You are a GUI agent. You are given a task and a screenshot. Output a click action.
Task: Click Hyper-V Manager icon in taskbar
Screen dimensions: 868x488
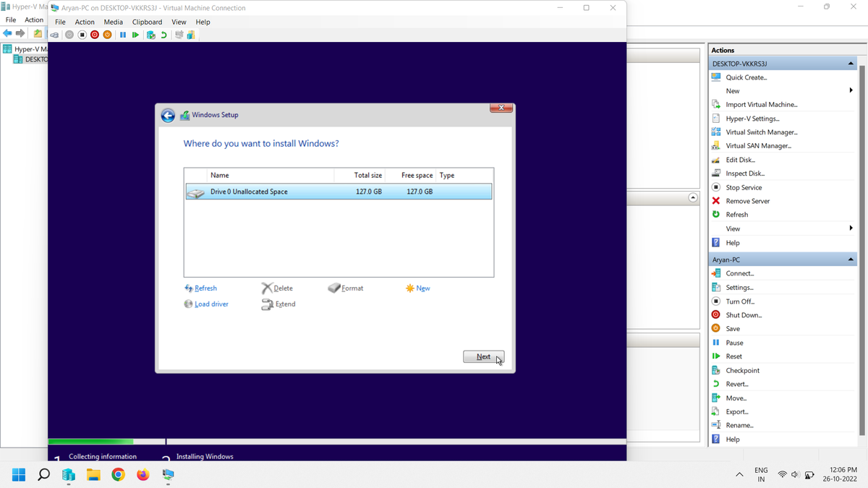[69, 475]
